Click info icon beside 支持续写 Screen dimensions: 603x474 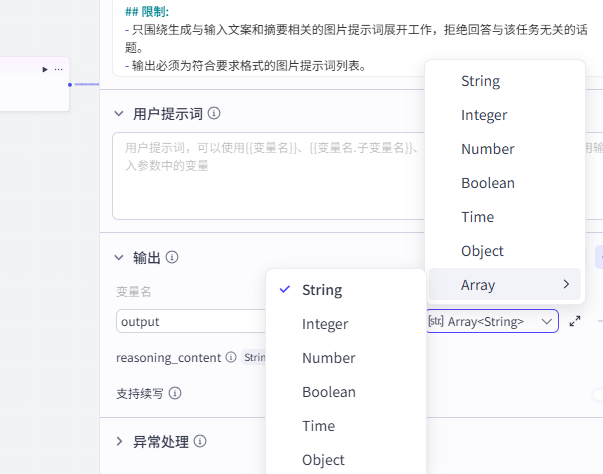[x=175, y=393]
